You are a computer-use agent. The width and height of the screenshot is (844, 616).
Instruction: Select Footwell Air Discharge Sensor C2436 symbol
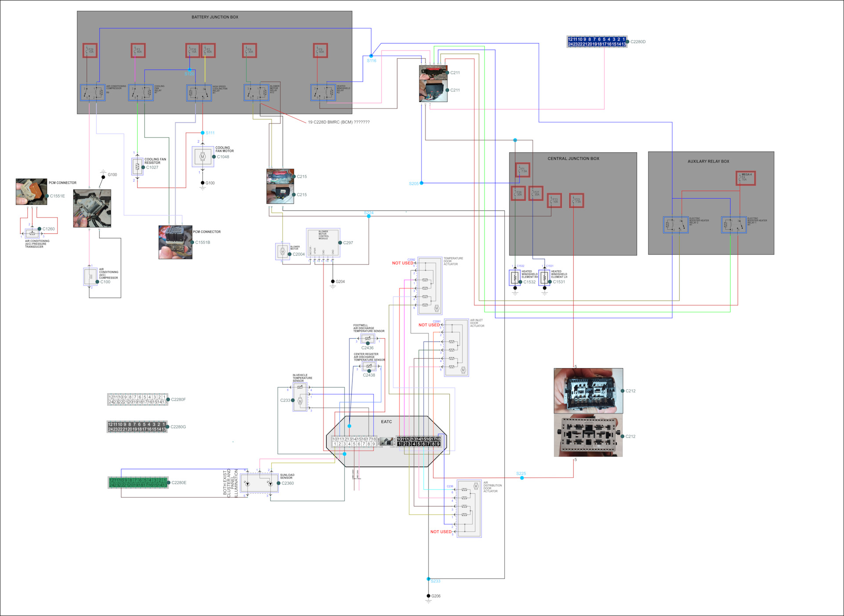[x=368, y=338]
